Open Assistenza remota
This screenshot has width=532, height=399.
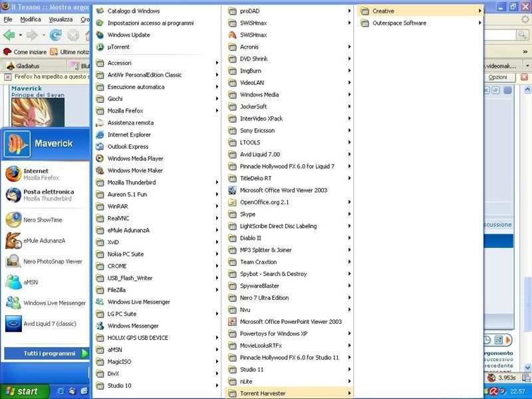[x=156, y=123]
